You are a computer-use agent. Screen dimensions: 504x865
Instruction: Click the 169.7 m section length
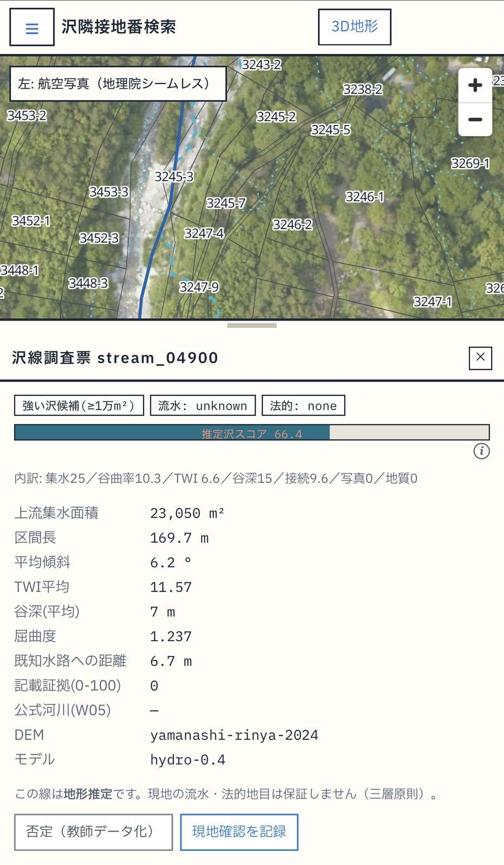(179, 538)
